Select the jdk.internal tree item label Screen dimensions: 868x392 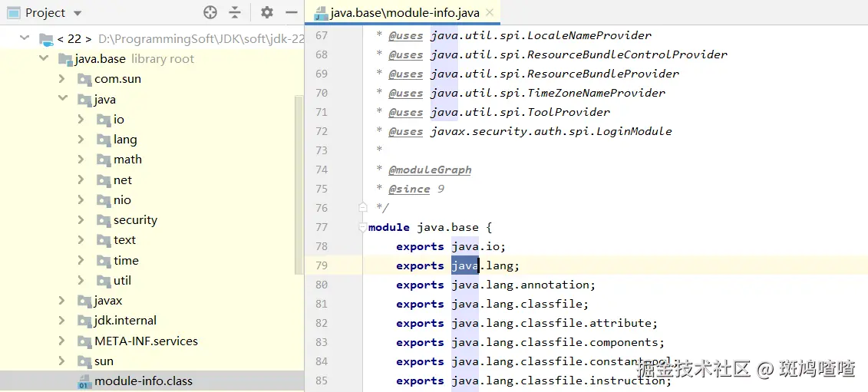pos(125,321)
